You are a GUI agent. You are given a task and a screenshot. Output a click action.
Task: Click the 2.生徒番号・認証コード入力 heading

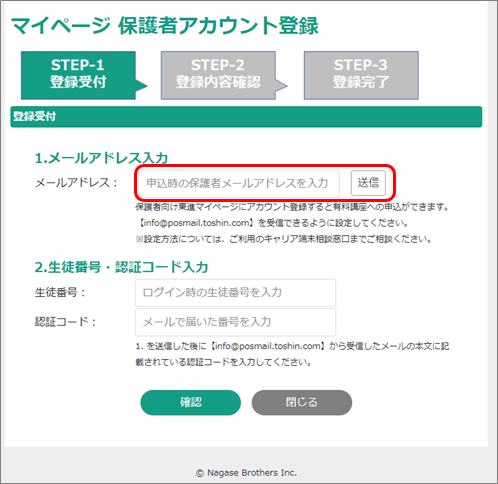point(122,267)
